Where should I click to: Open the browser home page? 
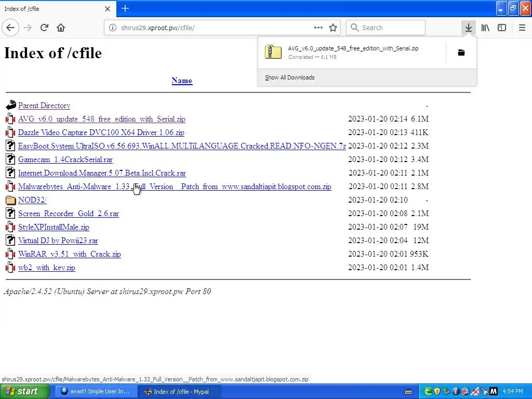click(61, 28)
